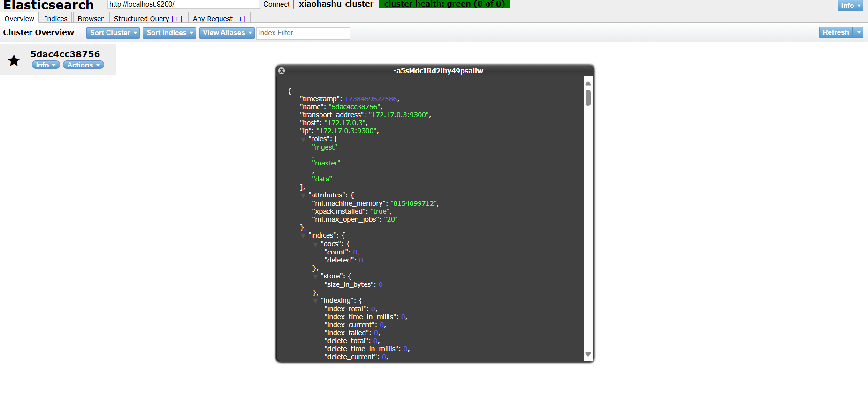The width and height of the screenshot is (868, 419).
Task: Click the master node star icon
Action: pos(14,60)
